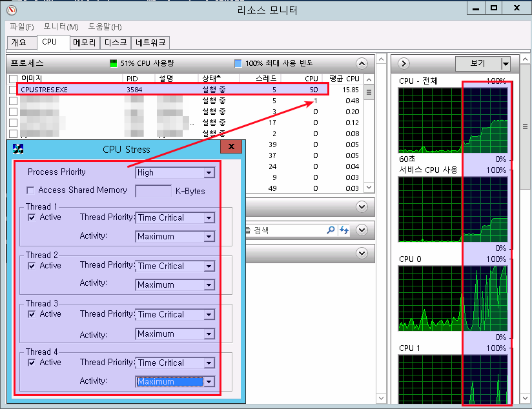Enable Access Shared Memory checkbox
Screen dimensions: 532x409
pyautogui.click(x=30, y=190)
